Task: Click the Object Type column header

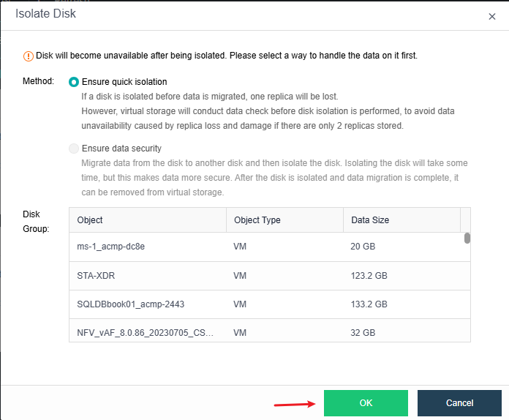Action: point(257,220)
